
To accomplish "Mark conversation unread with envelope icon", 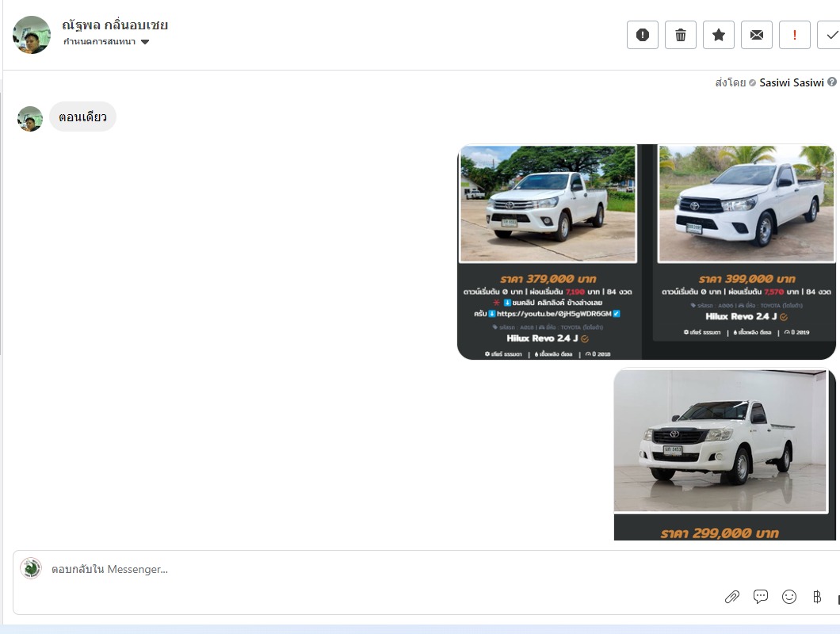I will pos(757,35).
